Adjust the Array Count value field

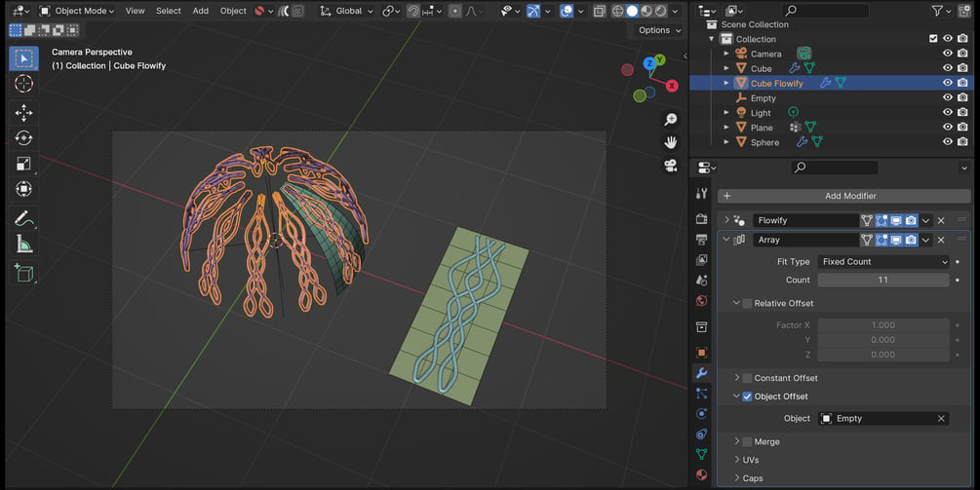[883, 281]
